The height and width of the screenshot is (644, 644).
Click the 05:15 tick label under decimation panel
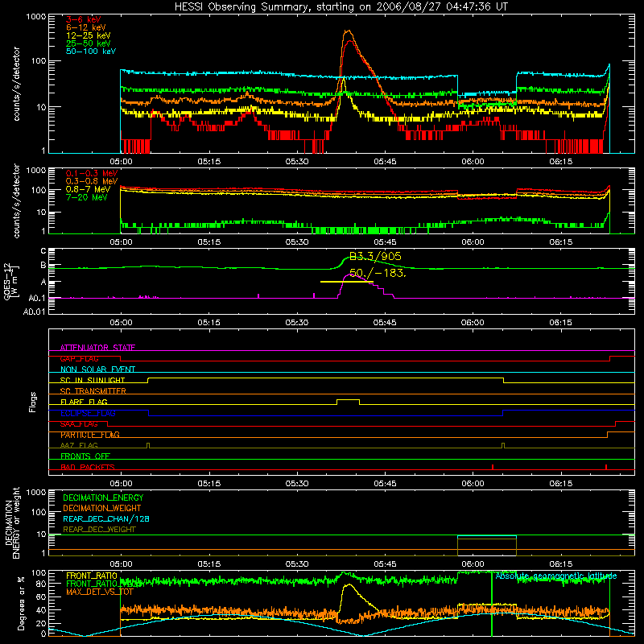[209, 564]
